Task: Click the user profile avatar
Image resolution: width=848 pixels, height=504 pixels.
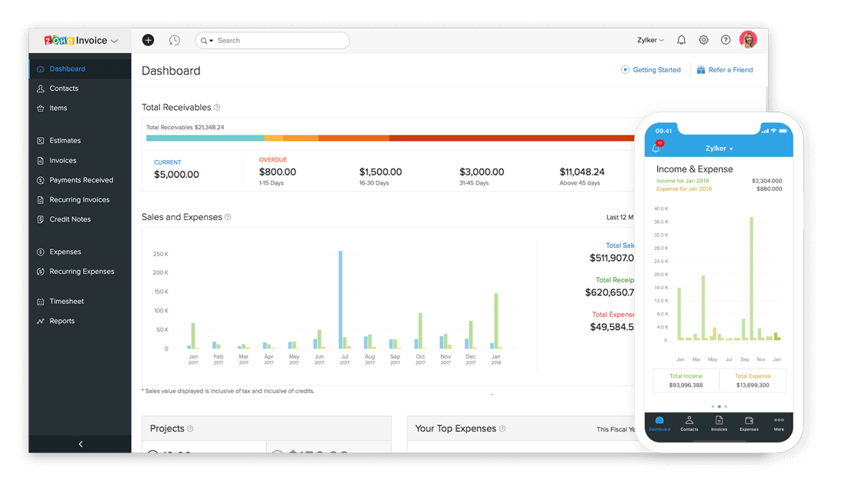Action: coord(748,39)
